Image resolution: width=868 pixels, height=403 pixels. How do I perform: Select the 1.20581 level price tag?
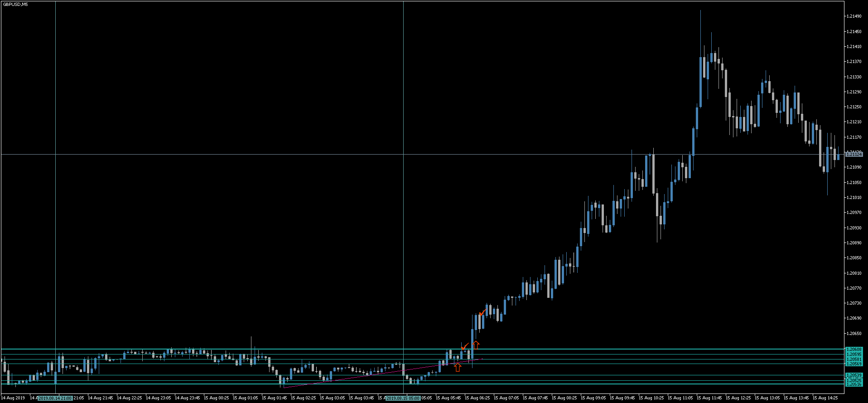coord(854,359)
